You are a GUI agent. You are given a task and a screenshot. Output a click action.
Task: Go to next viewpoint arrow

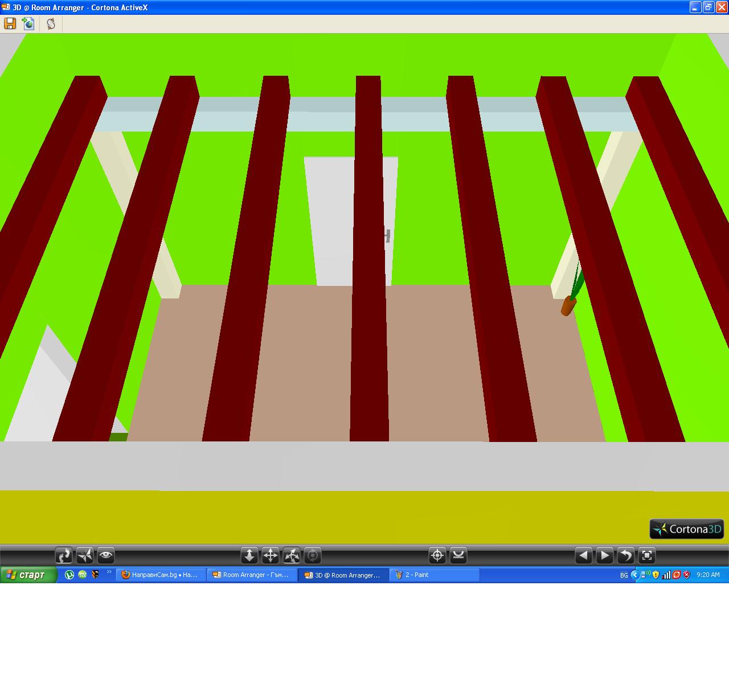[x=604, y=555]
